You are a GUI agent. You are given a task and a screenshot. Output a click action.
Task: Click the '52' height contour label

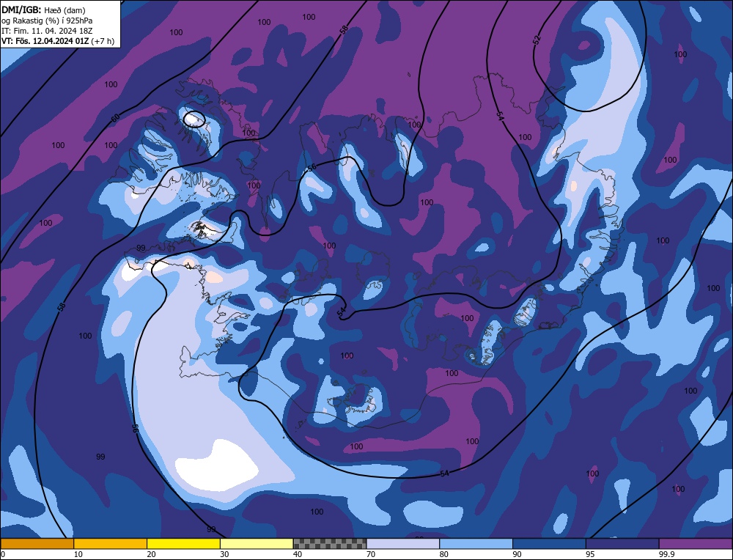537,40
